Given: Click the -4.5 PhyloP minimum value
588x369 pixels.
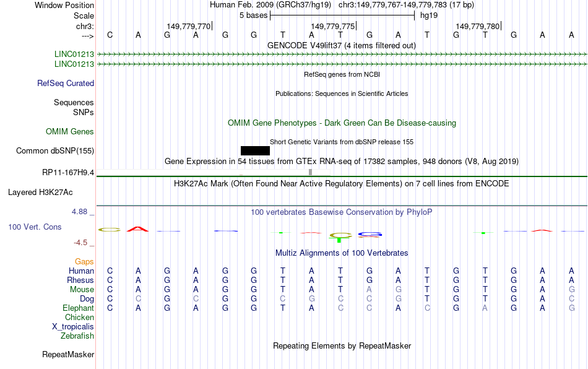Looking at the screenshot, I should coord(80,243).
